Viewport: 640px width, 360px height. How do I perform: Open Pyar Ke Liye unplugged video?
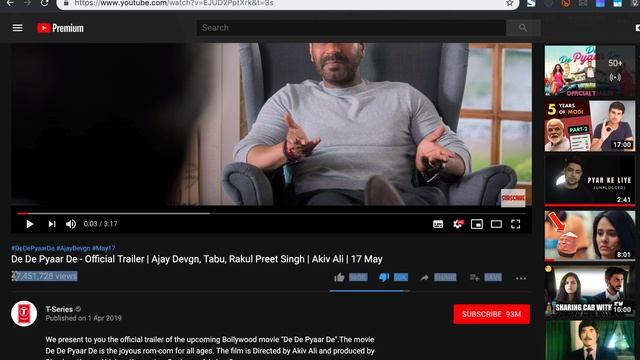[590, 180]
